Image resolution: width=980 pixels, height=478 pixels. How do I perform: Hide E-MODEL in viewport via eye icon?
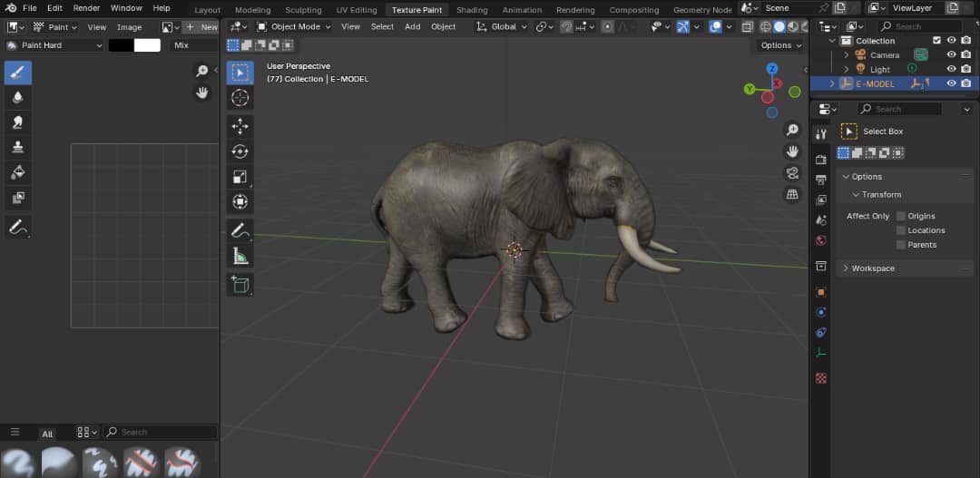[x=951, y=83]
